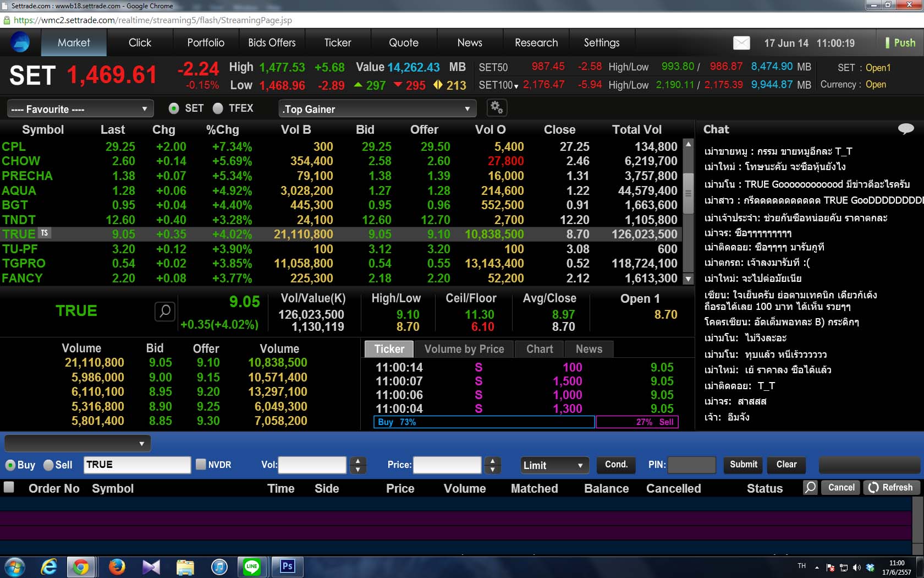Clear the order form
This screenshot has height=578, width=924.
787,465
